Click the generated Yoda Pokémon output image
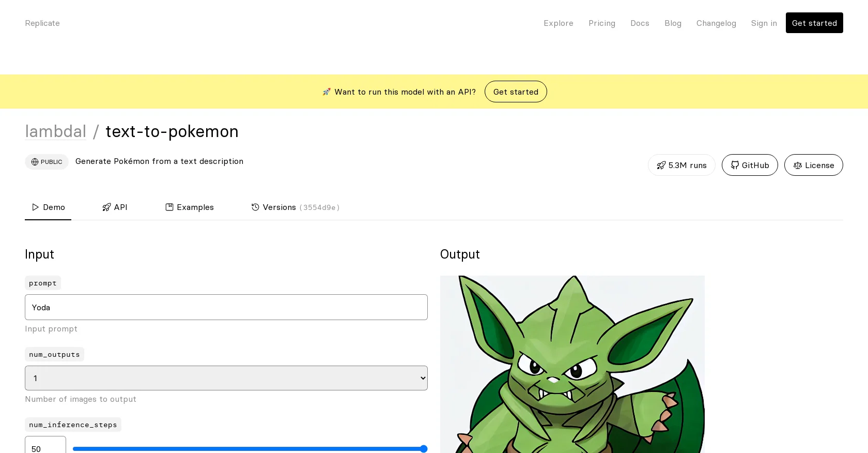The image size is (868, 453). point(572,364)
